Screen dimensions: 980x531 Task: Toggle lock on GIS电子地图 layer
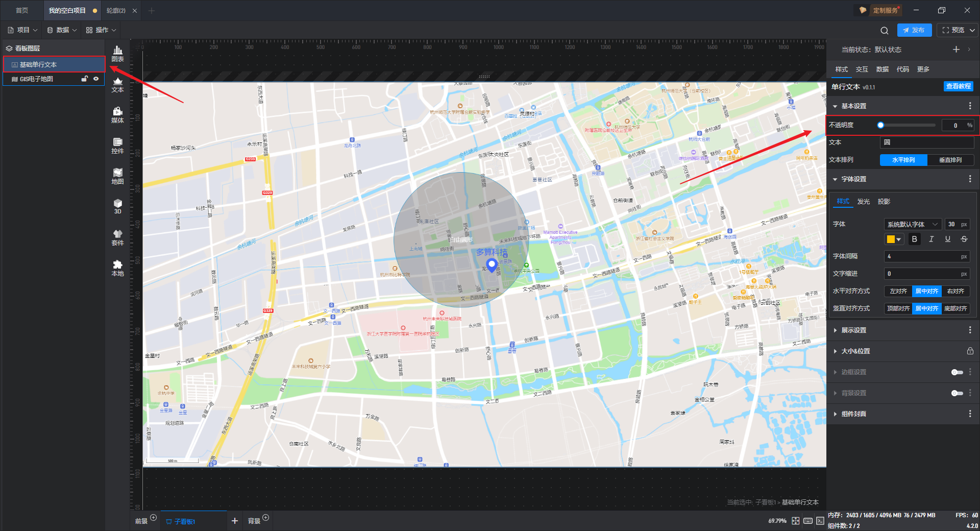point(85,79)
